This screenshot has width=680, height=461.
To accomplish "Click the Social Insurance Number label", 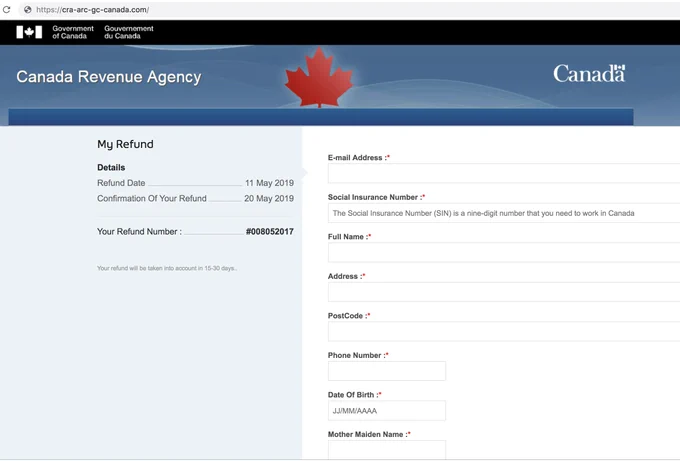I will [x=376, y=197].
